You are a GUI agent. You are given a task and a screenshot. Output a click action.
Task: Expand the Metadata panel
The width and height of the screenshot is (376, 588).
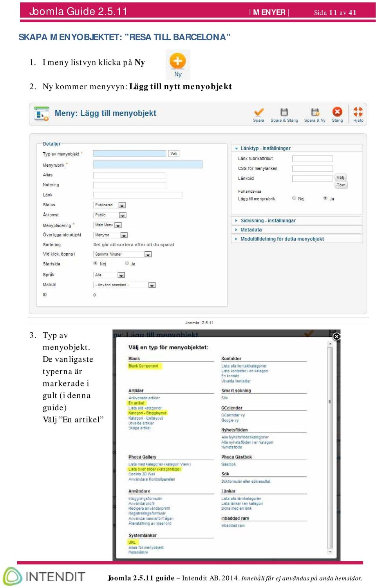click(297, 230)
